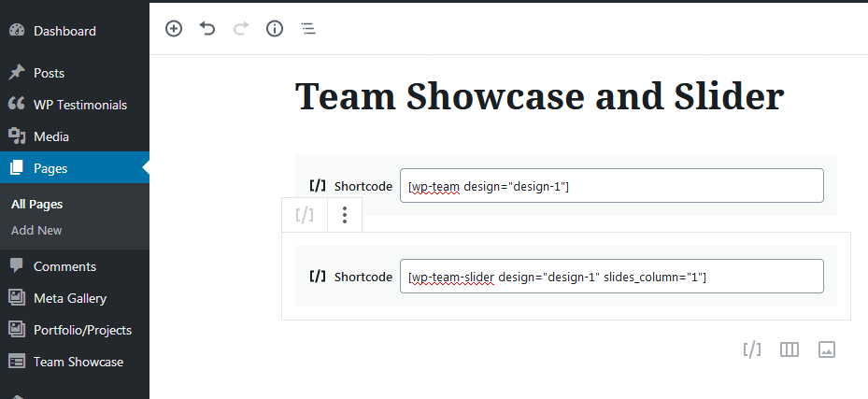Click the Redo arrow icon
Viewport: 868px width, 399px height.
pos(241,28)
